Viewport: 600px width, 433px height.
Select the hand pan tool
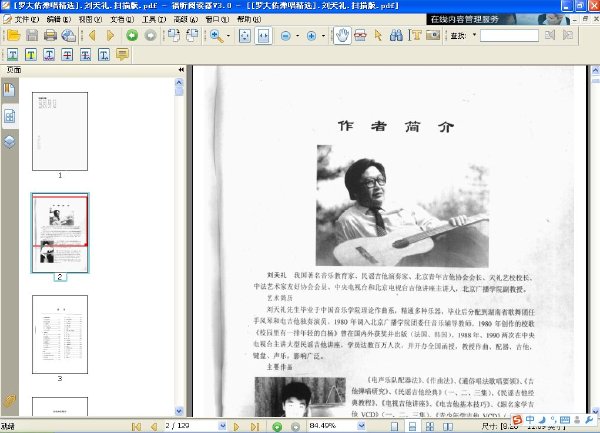[342, 36]
